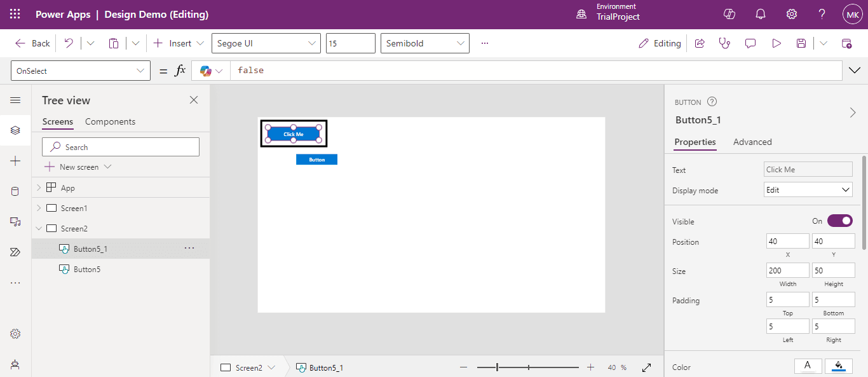
Task: Click fit-to-window icon beside zoom percentage
Action: [x=647, y=367]
